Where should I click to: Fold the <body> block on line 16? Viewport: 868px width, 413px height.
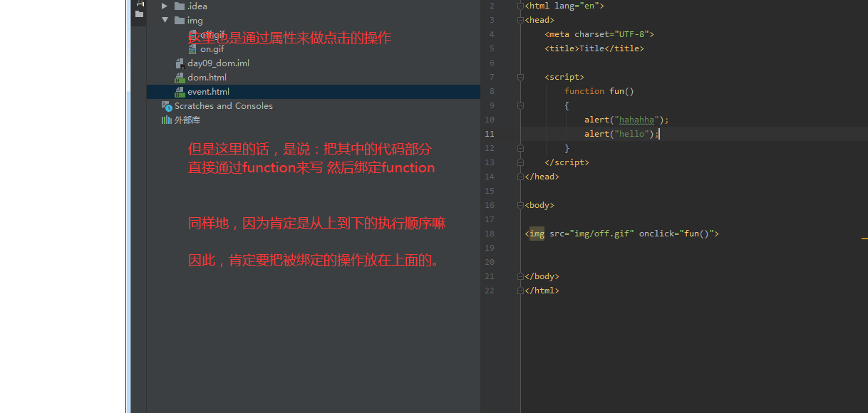tap(520, 205)
